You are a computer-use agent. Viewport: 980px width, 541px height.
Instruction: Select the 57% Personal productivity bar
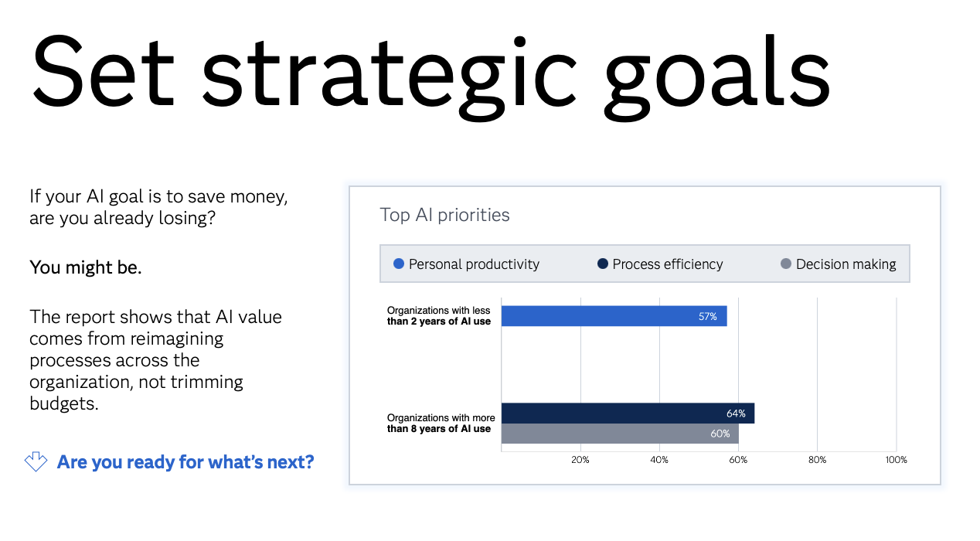(614, 316)
